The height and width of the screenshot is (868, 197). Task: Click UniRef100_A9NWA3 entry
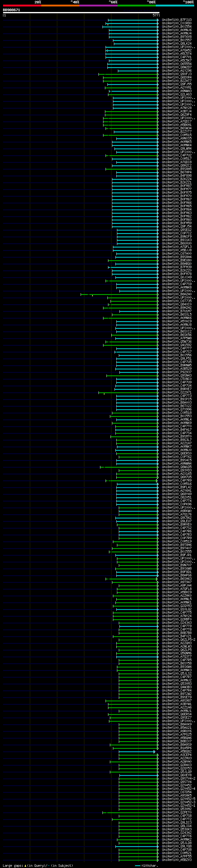(177, 91)
